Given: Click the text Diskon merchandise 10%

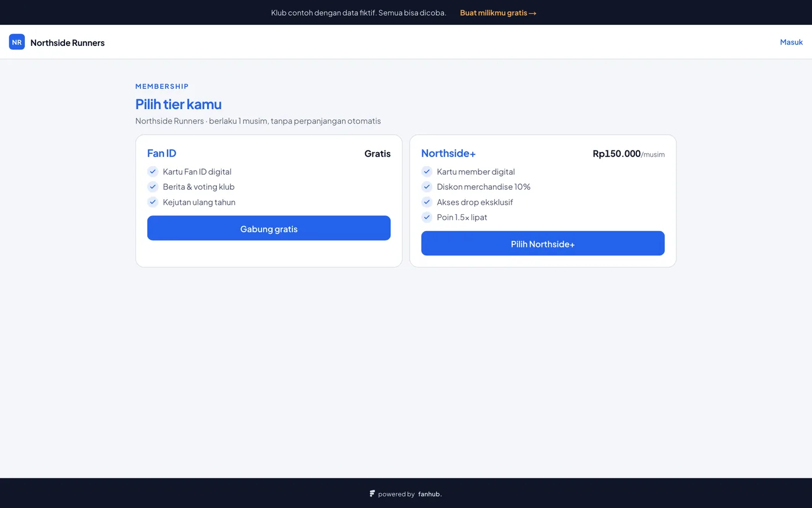Looking at the screenshot, I should tap(484, 186).
